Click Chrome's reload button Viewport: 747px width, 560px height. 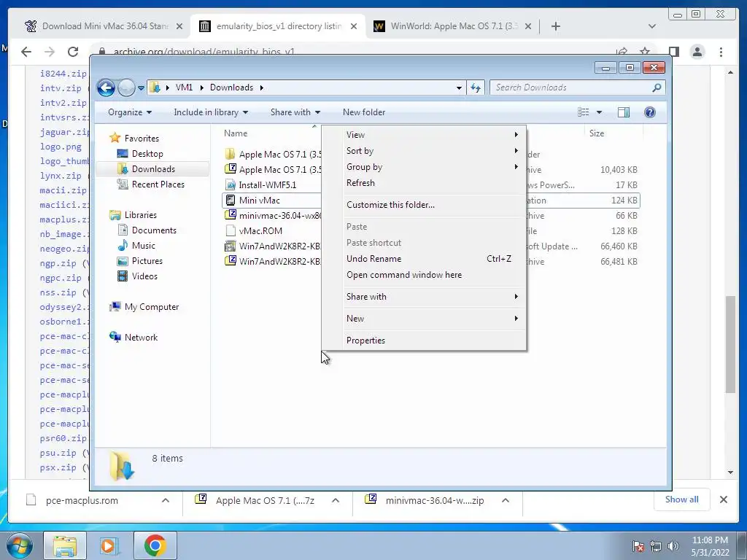point(72,52)
